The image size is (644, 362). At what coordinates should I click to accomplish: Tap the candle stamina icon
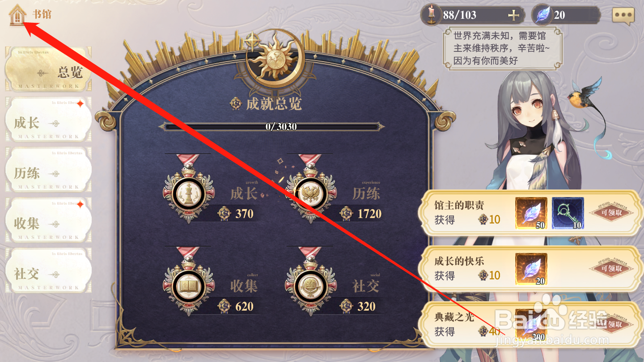point(431,15)
